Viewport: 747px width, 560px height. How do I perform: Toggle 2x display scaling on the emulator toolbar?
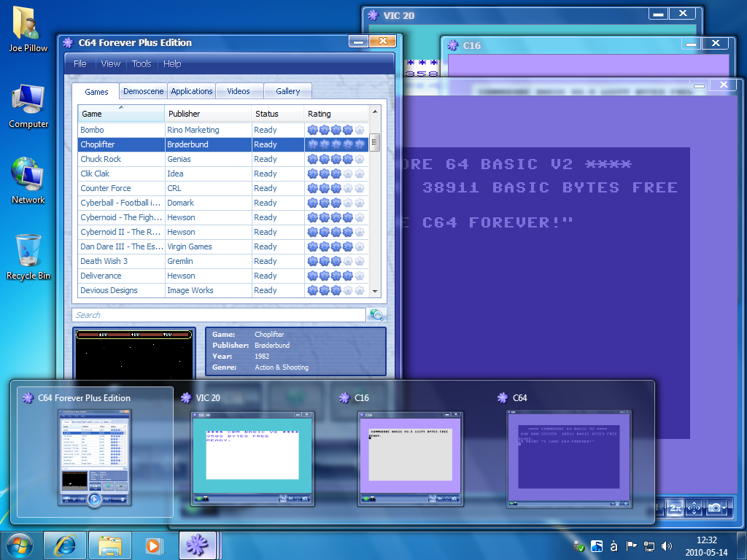[x=676, y=508]
